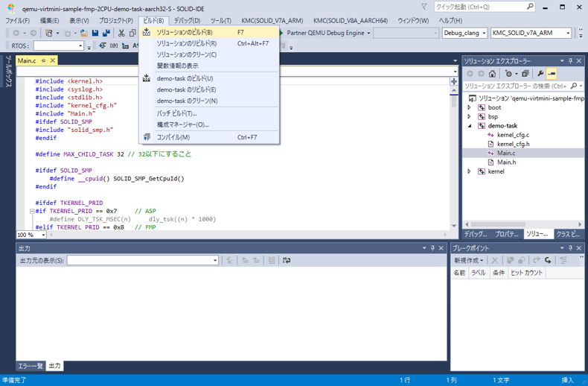Collapse the demo-task project node
The width and height of the screenshot is (588, 386).
470,126
